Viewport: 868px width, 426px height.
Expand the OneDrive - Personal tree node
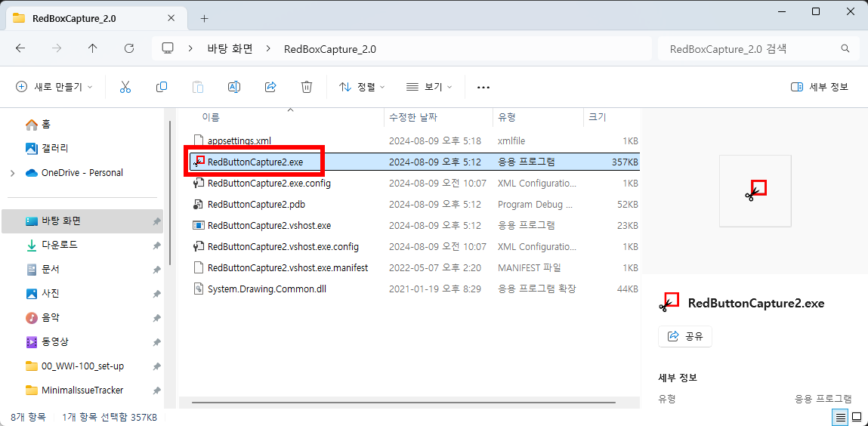(13, 173)
